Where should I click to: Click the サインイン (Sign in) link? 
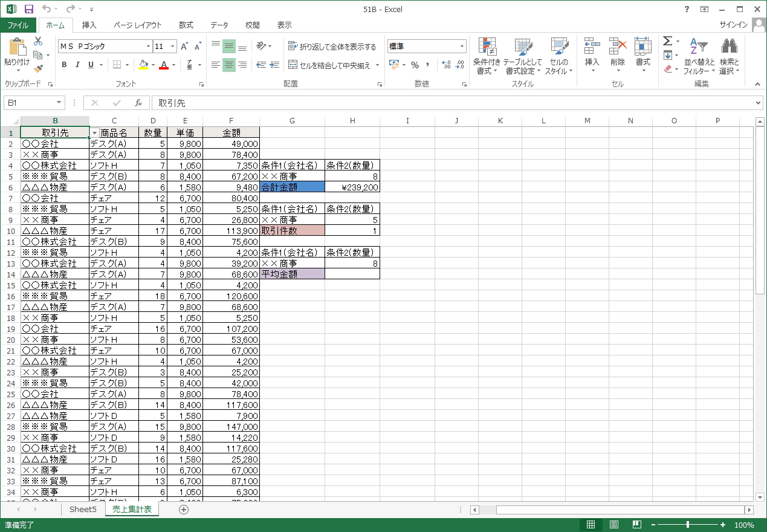click(733, 25)
